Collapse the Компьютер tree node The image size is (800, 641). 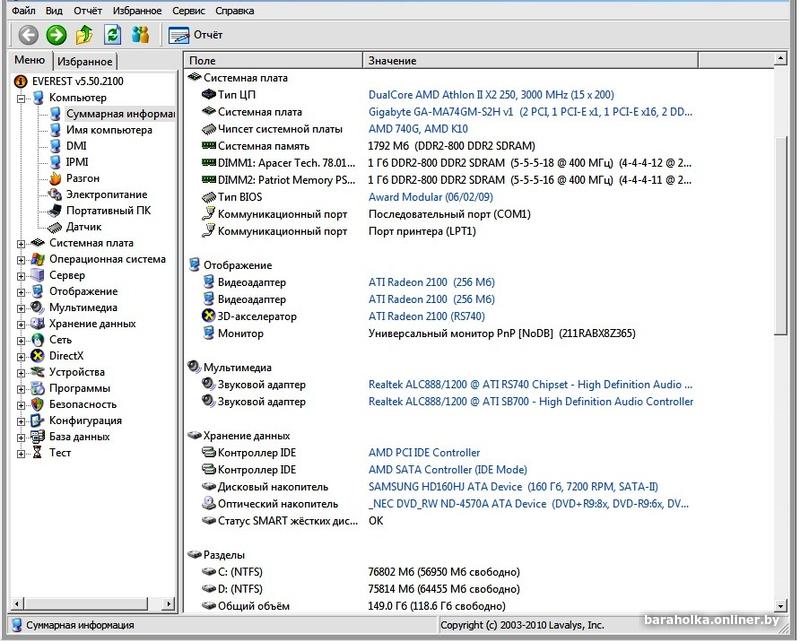coord(21,98)
